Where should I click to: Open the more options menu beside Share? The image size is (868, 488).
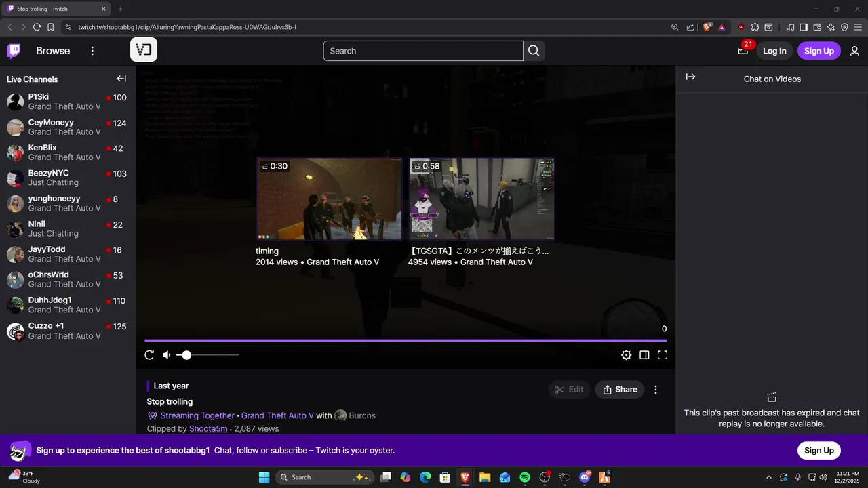click(656, 390)
